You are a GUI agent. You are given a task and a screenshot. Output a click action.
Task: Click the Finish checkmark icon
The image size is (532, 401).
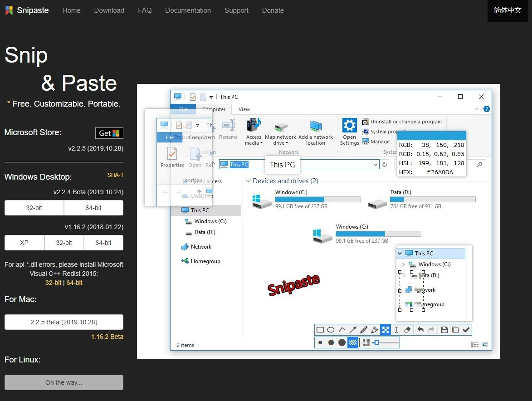click(466, 330)
